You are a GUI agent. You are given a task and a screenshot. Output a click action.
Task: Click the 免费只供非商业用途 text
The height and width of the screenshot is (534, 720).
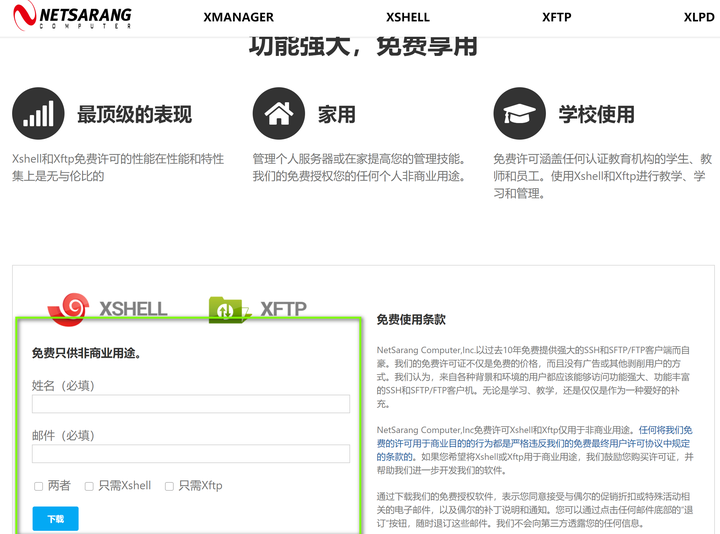(x=86, y=353)
